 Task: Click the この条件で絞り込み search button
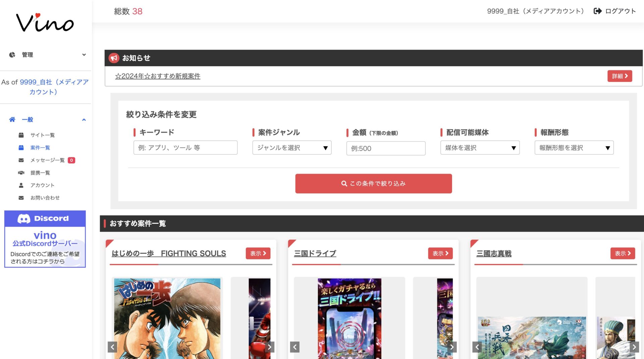[373, 183]
